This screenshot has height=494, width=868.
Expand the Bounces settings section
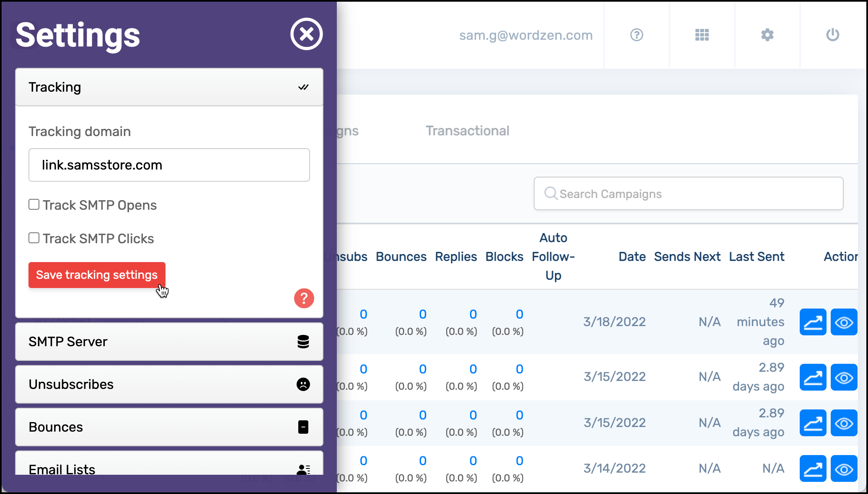(x=169, y=427)
